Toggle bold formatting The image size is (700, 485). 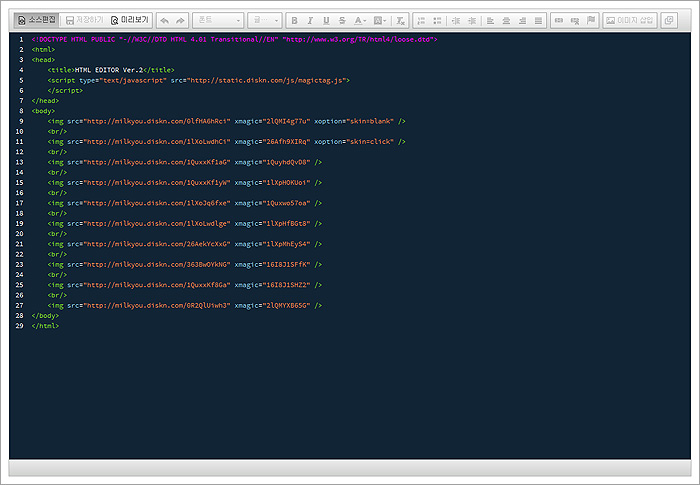pos(294,21)
